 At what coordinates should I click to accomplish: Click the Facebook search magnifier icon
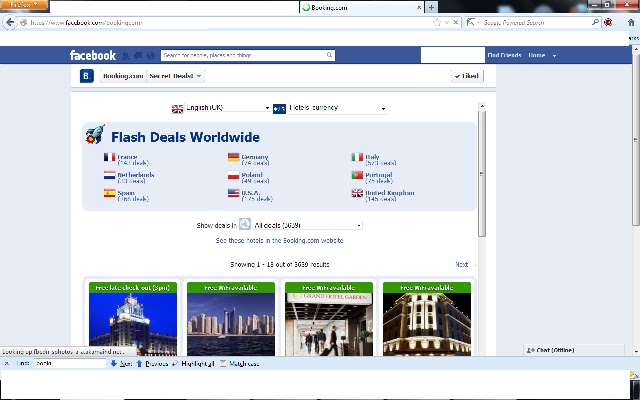329,55
